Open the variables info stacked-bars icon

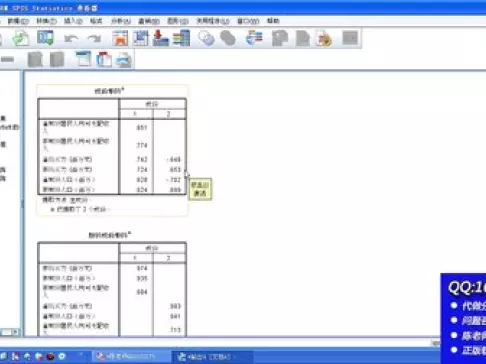tap(181, 38)
